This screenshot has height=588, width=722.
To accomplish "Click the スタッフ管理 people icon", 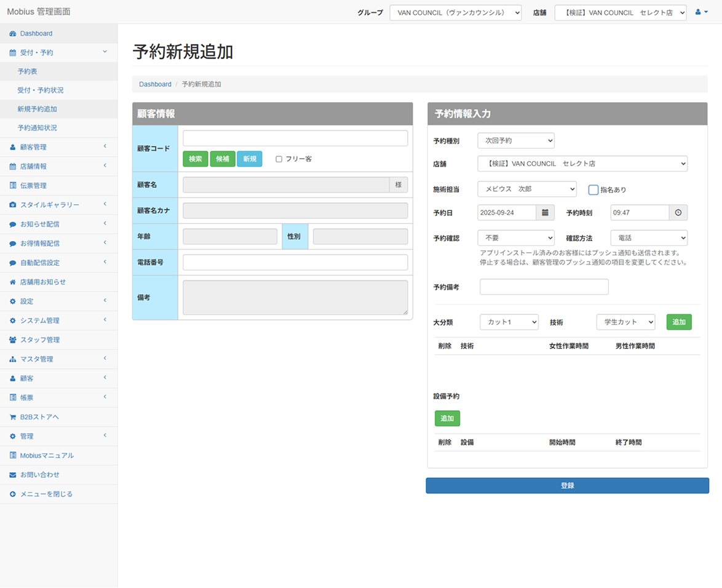I will [x=13, y=340].
